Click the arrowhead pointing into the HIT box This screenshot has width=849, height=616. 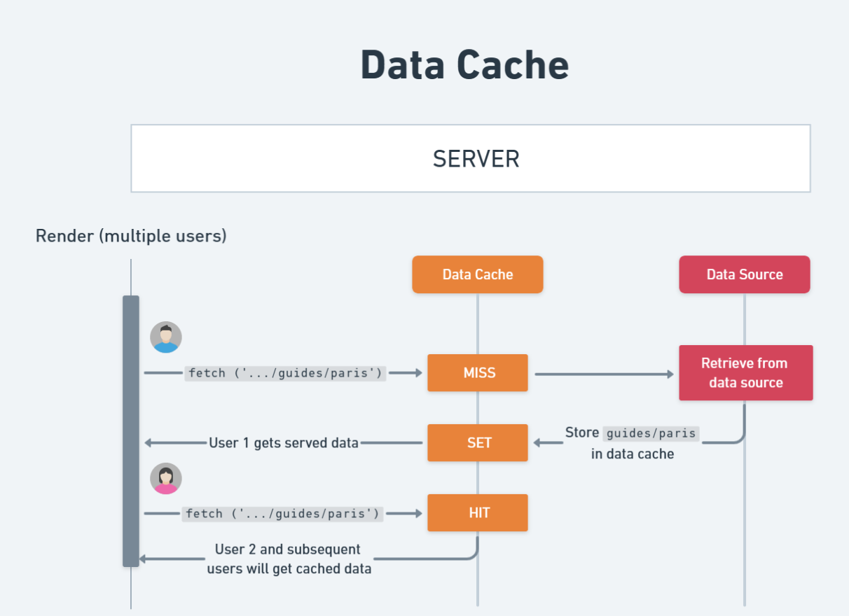(x=418, y=514)
